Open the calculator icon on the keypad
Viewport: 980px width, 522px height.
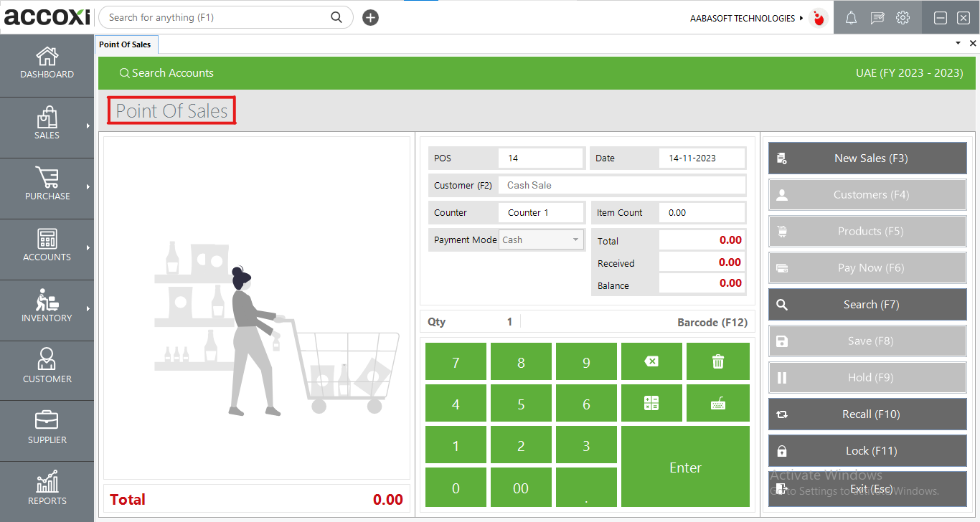coord(651,403)
